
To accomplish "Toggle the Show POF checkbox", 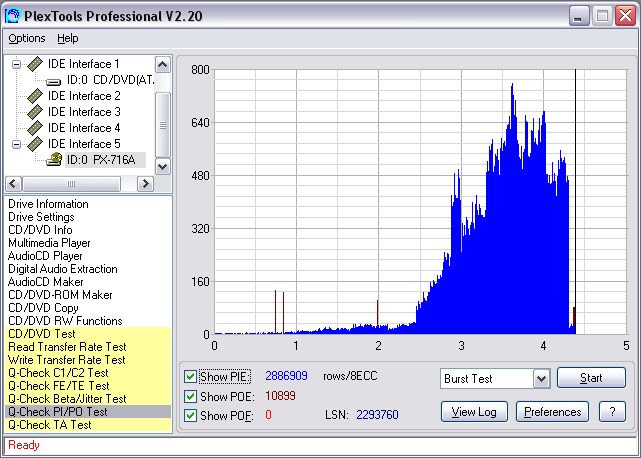I will 191,415.
